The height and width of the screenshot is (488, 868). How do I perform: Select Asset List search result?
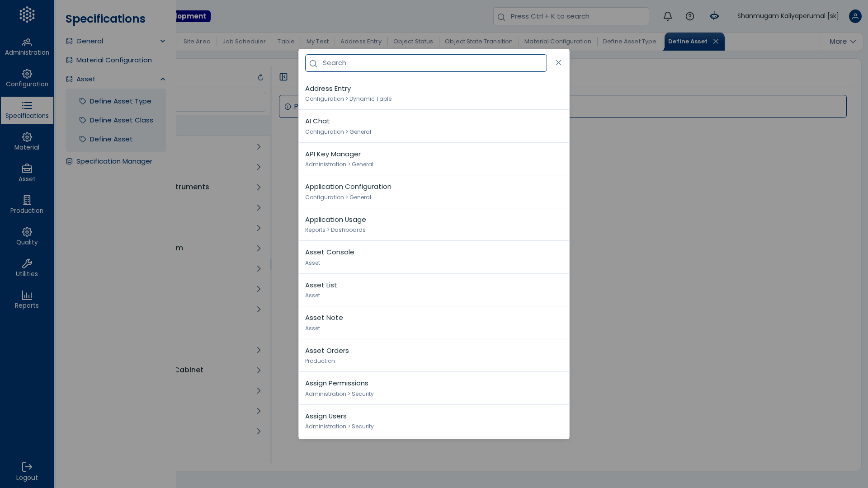pyautogui.click(x=434, y=290)
